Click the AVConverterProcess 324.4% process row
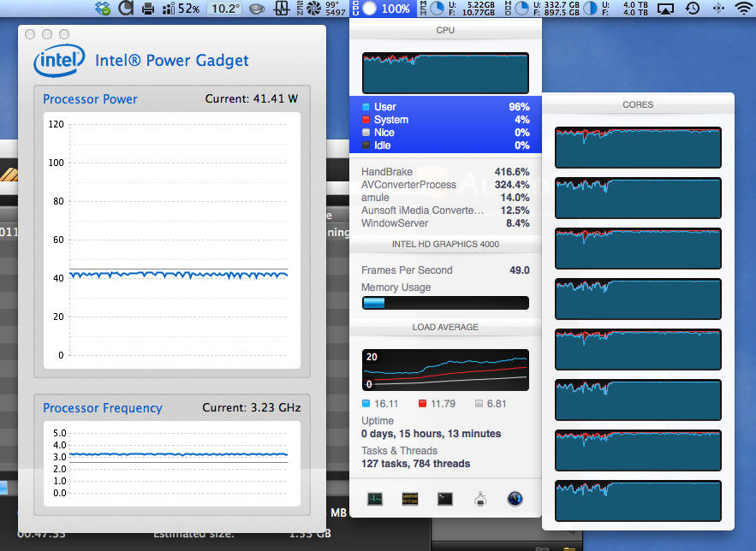Viewport: 756px width, 551px height. point(445,185)
